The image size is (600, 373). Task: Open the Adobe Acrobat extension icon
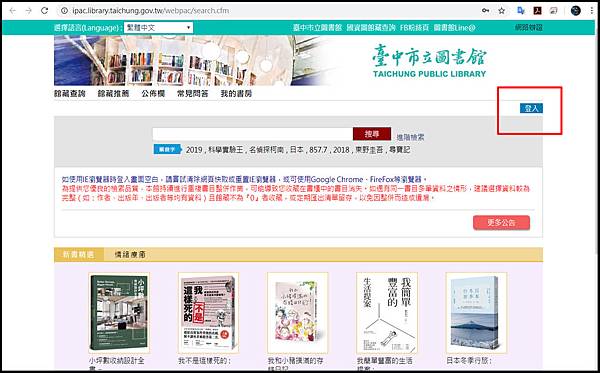(537, 11)
